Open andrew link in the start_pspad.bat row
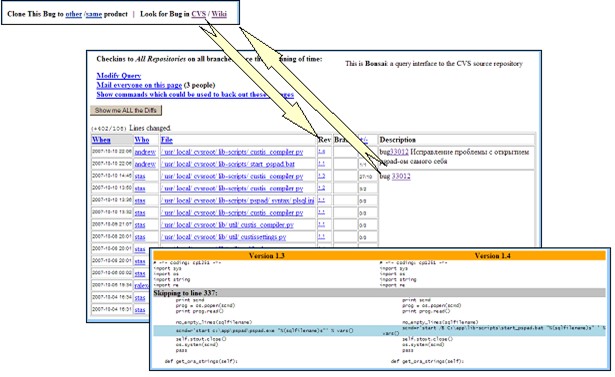 tap(145, 164)
